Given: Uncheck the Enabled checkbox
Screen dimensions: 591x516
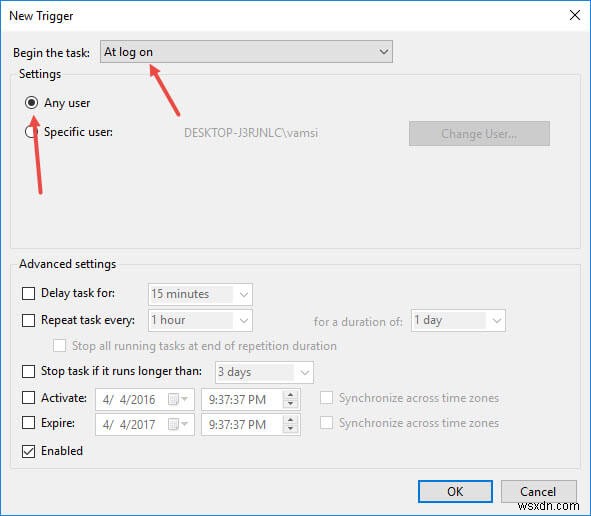Looking at the screenshot, I should click(x=29, y=451).
